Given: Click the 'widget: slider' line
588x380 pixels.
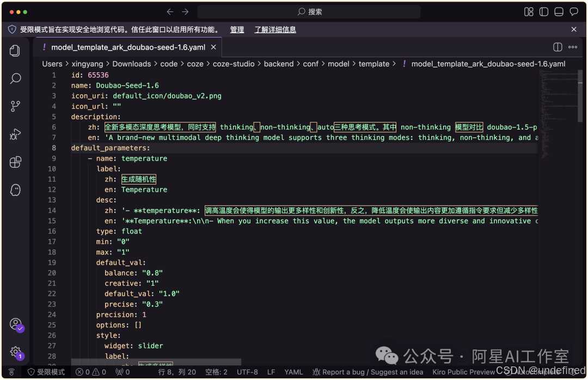Looking at the screenshot, I should pos(133,346).
